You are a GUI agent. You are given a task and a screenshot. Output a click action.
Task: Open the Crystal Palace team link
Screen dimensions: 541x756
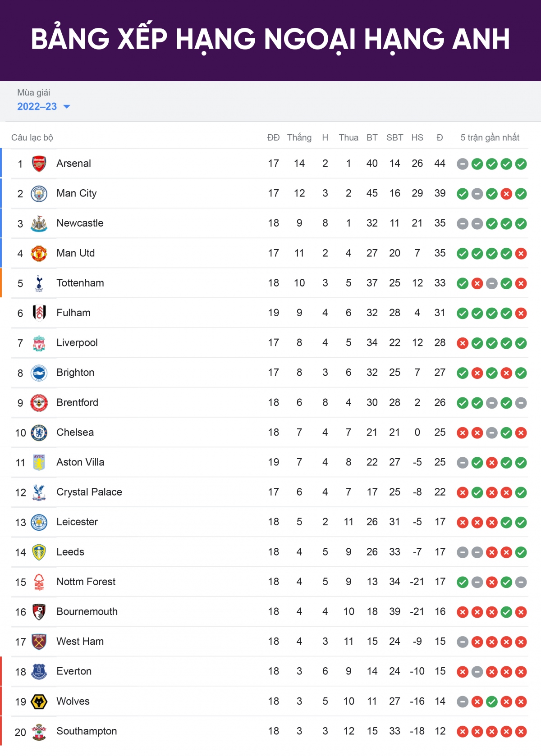[89, 492]
